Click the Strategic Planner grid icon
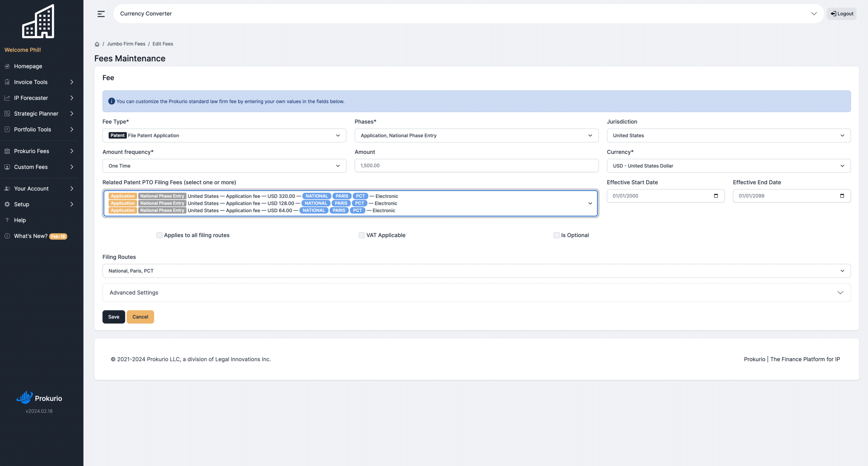This screenshot has width=868, height=466. coord(7,114)
